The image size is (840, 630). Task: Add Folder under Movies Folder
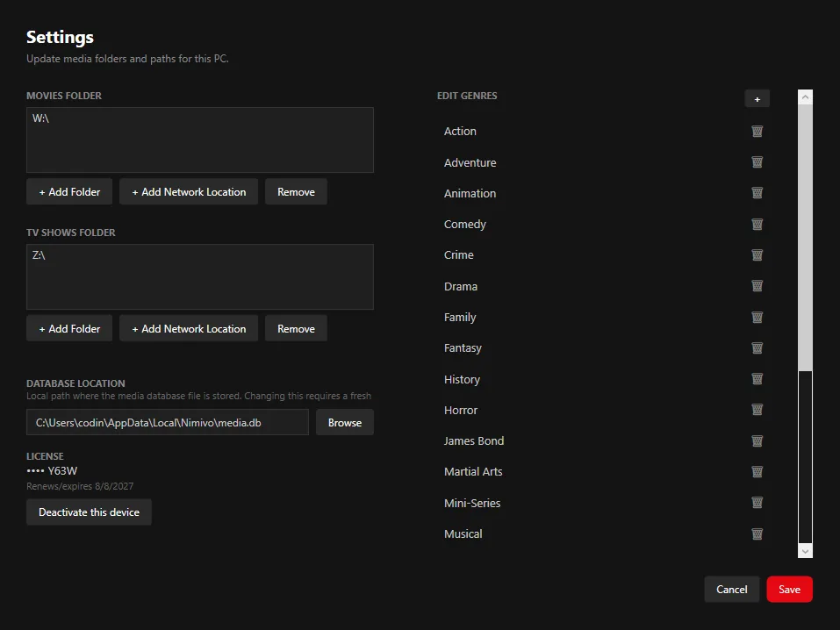(x=69, y=192)
